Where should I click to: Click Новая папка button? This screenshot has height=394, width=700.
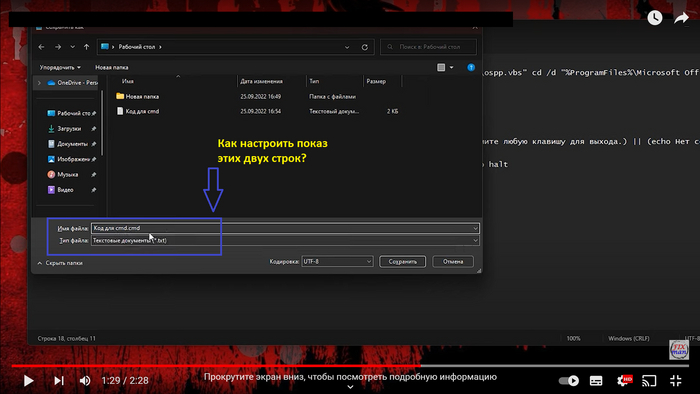112,67
